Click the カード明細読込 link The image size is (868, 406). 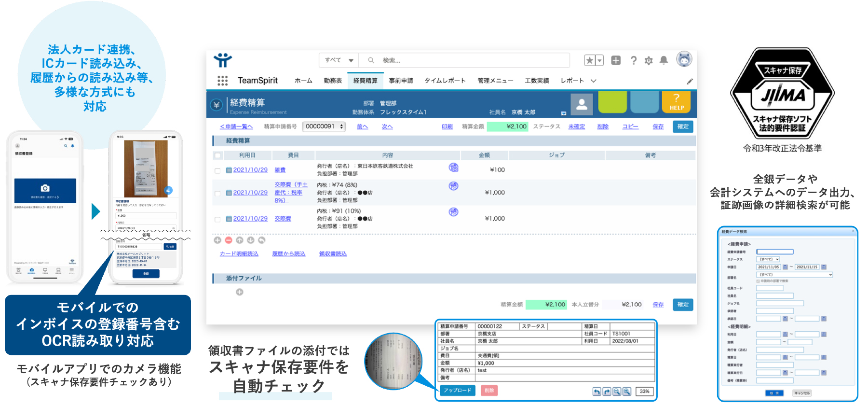(239, 254)
